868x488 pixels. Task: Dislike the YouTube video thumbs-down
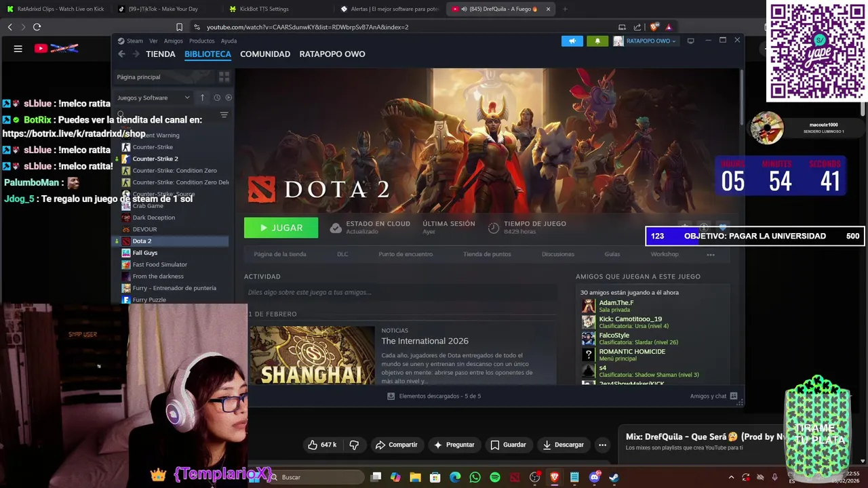pyautogui.click(x=354, y=445)
